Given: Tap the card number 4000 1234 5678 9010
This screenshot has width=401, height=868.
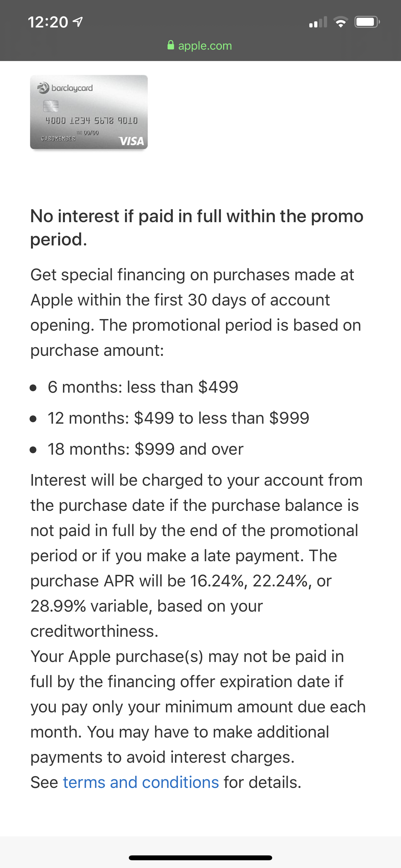Looking at the screenshot, I should [x=91, y=120].
